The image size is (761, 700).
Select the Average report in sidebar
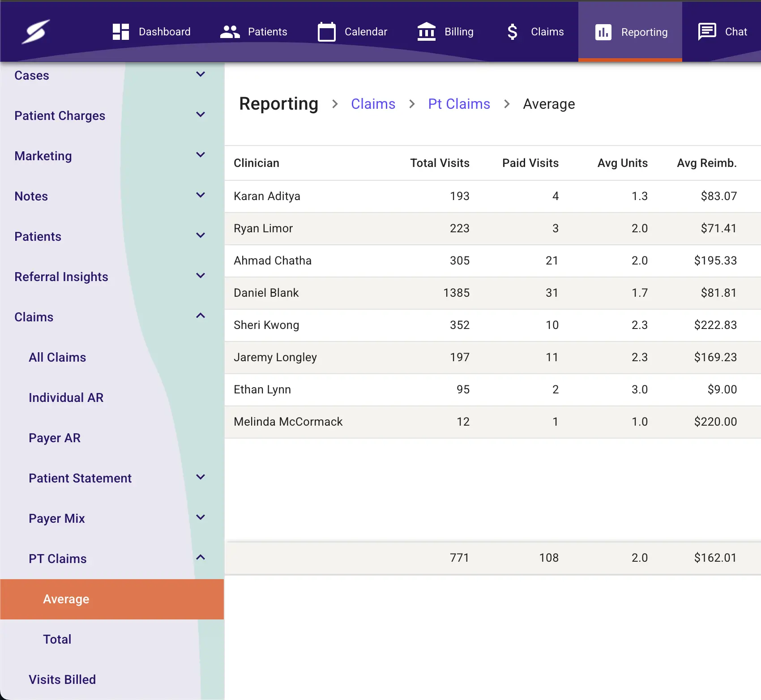tap(66, 599)
